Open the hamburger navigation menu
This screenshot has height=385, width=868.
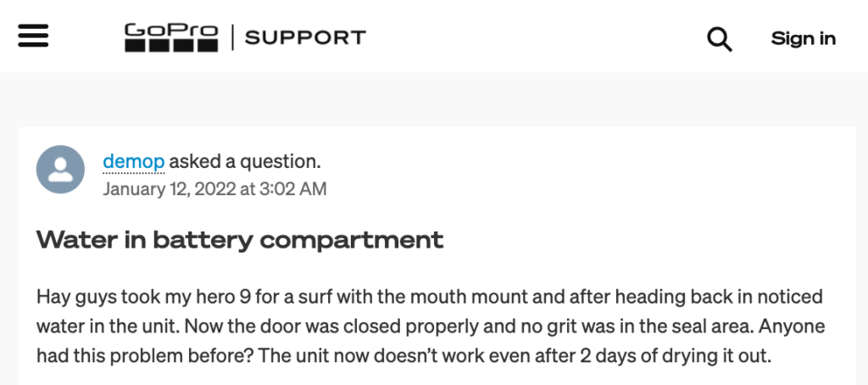33,36
